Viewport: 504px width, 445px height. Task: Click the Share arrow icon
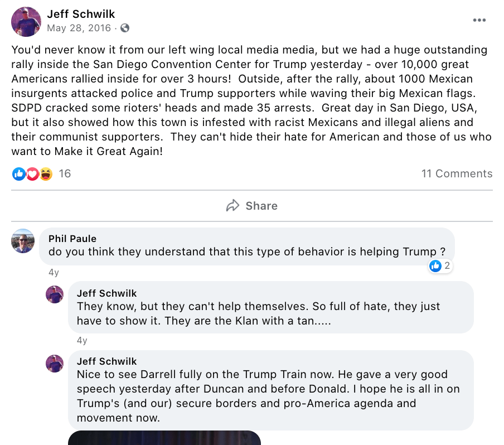[232, 206]
